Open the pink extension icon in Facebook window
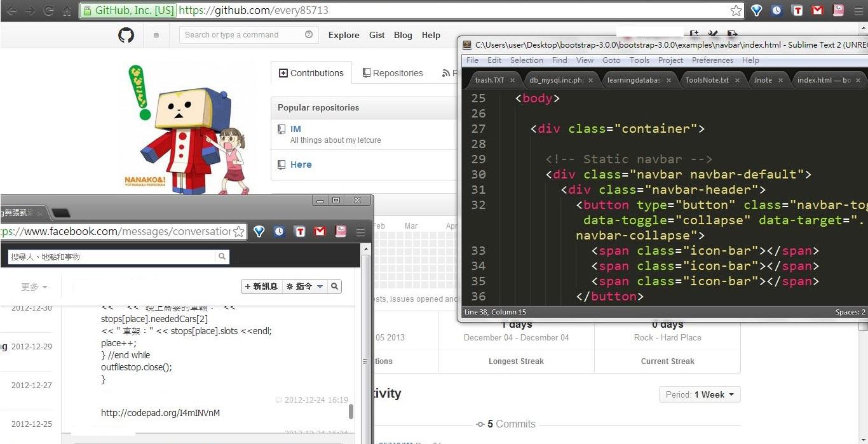The width and height of the screenshot is (868, 444). click(341, 231)
